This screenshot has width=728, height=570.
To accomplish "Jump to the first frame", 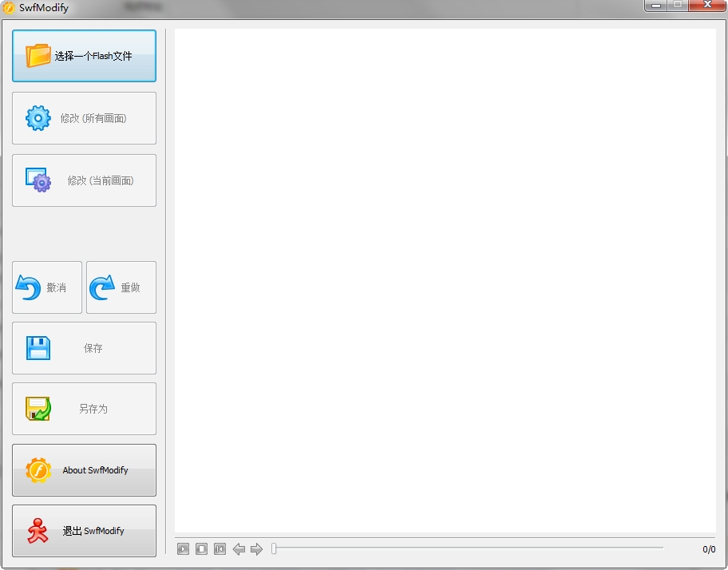I will [220, 548].
